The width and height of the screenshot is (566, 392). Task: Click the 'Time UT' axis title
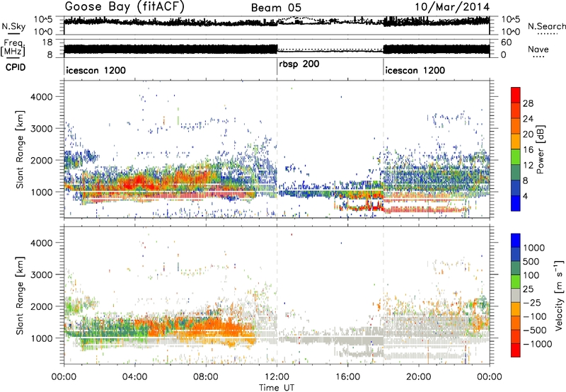pos(277,388)
